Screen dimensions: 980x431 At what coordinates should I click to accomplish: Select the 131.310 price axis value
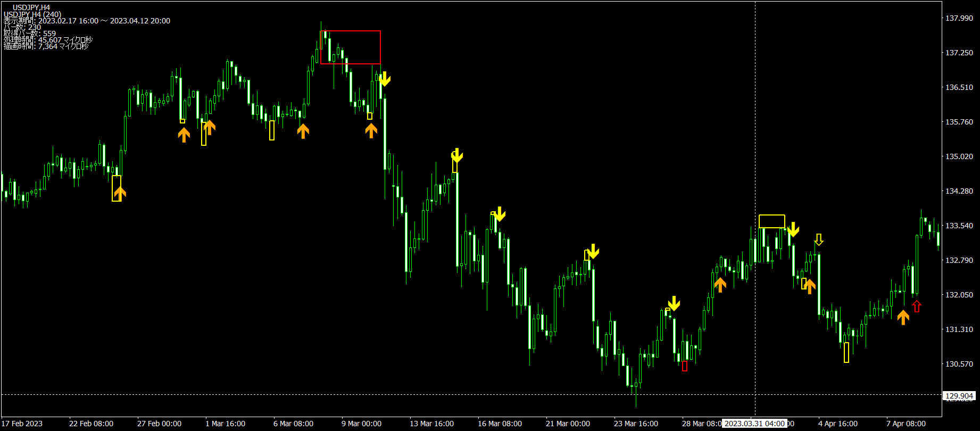pos(959,329)
